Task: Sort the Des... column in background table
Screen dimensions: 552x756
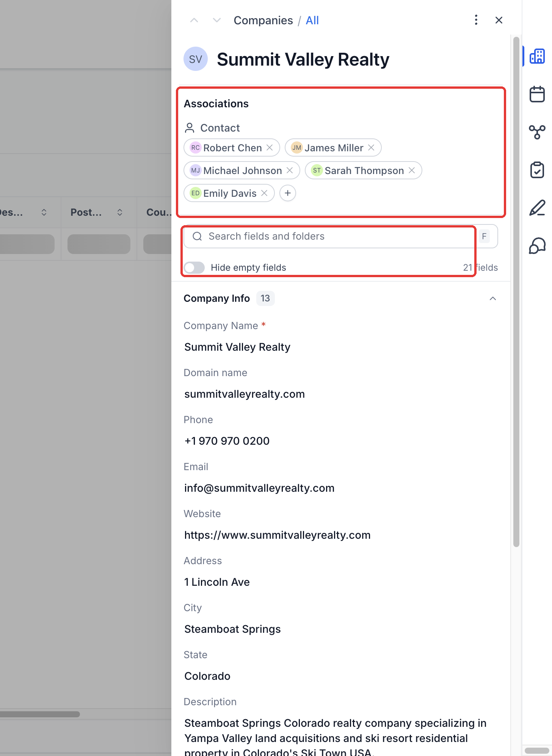Action: pos(44,212)
